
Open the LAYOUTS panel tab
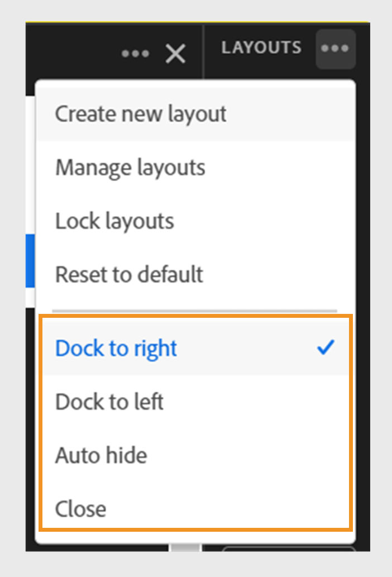(261, 48)
